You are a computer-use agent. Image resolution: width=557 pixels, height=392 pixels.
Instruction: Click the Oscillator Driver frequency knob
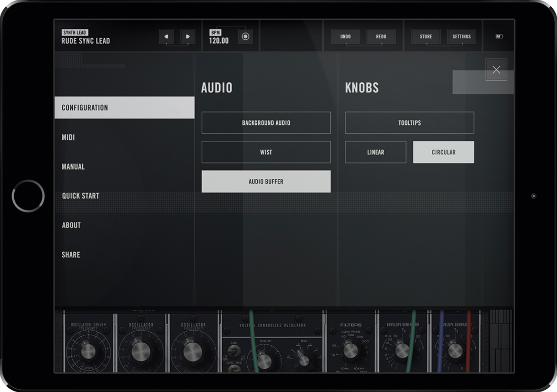click(88, 351)
